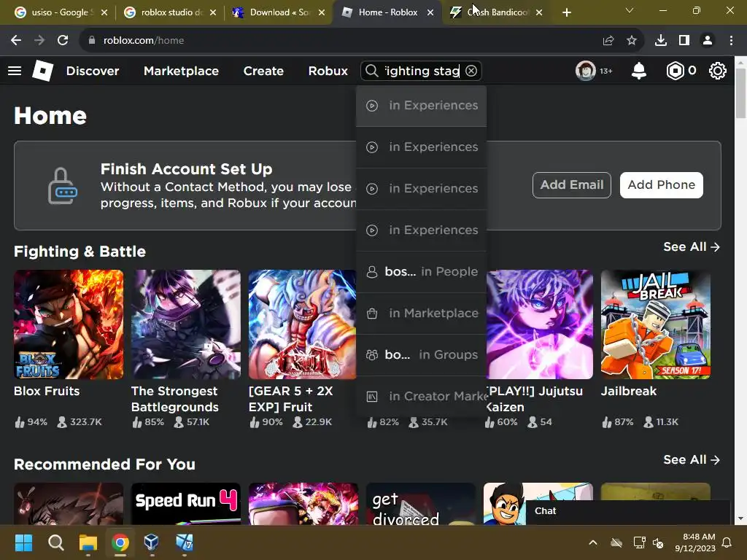Image resolution: width=747 pixels, height=560 pixels.
Task: Open the user avatar profile icon
Action: 586,71
